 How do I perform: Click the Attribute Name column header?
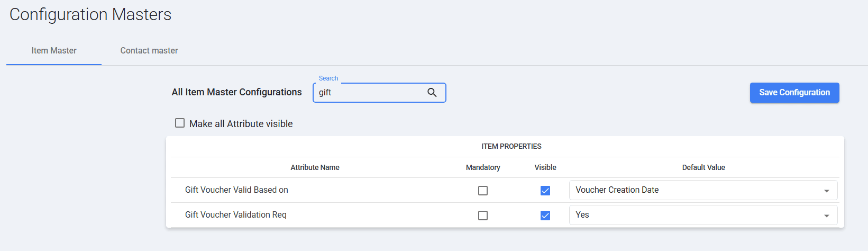click(315, 167)
